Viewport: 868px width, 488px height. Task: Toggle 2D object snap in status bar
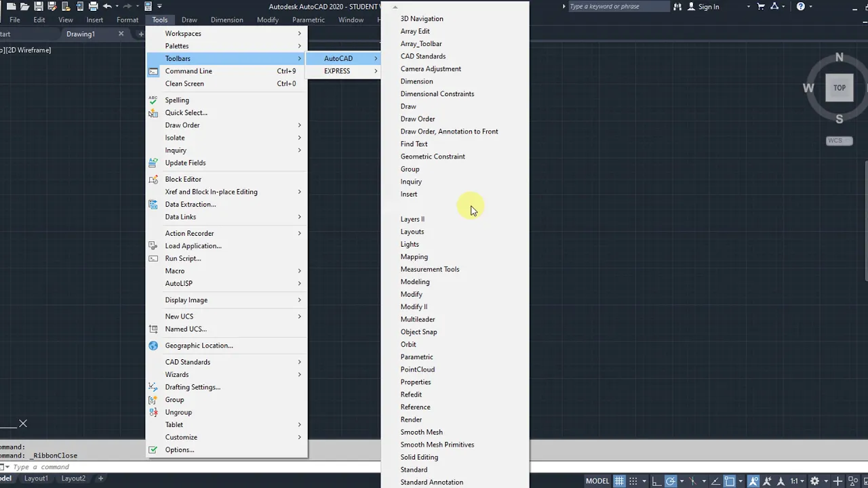729,481
